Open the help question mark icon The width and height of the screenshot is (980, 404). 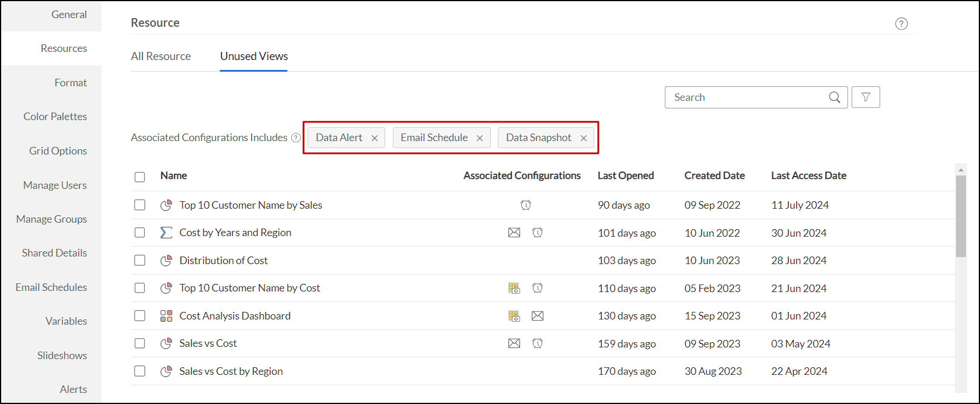click(901, 24)
